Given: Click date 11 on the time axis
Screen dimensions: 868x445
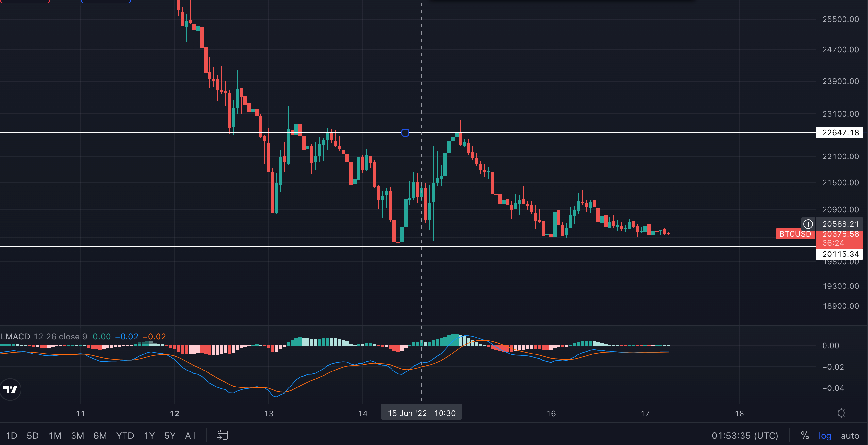Looking at the screenshot, I should click(80, 413).
